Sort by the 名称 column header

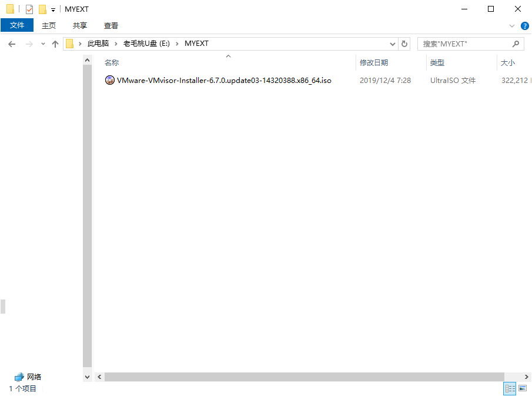click(x=112, y=63)
